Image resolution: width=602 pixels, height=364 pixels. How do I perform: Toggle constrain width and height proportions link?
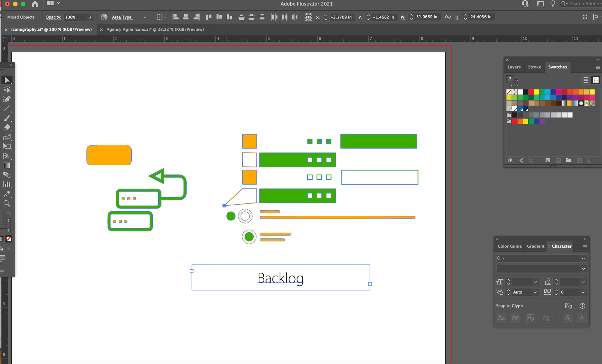448,17
